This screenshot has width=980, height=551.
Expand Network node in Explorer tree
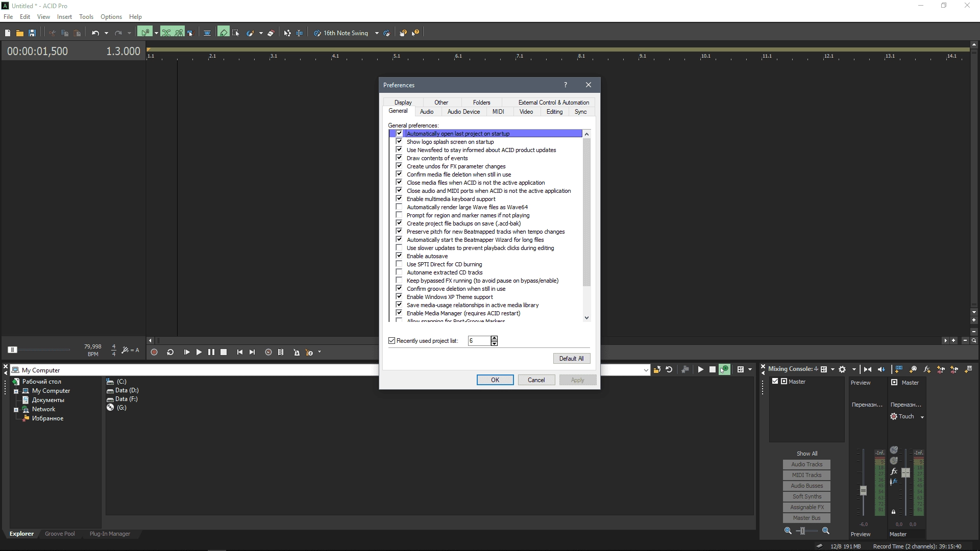point(16,410)
